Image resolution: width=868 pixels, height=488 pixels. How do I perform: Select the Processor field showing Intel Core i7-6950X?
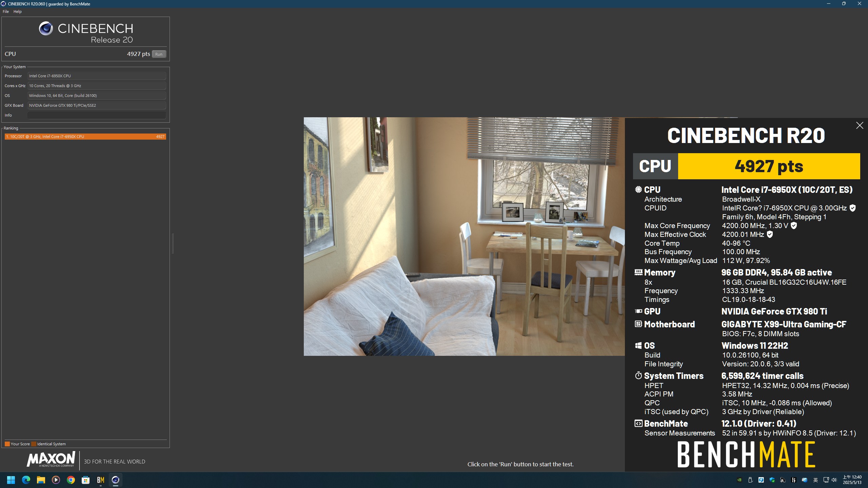97,76
